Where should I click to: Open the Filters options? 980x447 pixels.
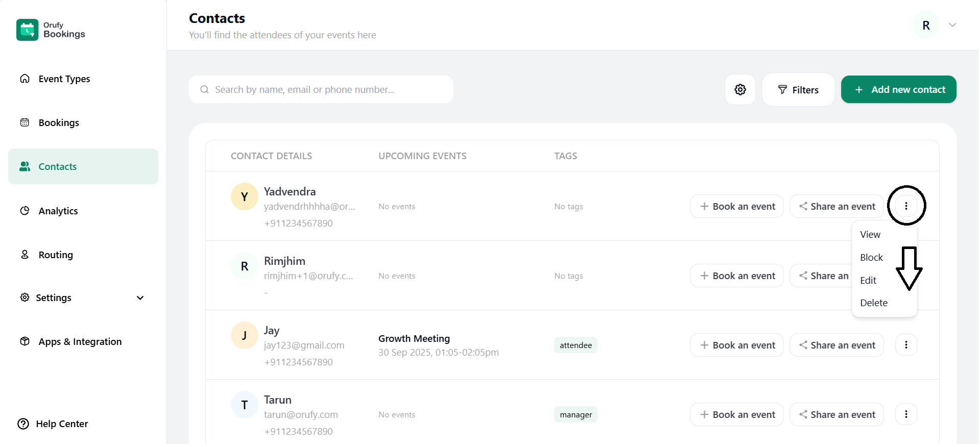click(x=798, y=90)
